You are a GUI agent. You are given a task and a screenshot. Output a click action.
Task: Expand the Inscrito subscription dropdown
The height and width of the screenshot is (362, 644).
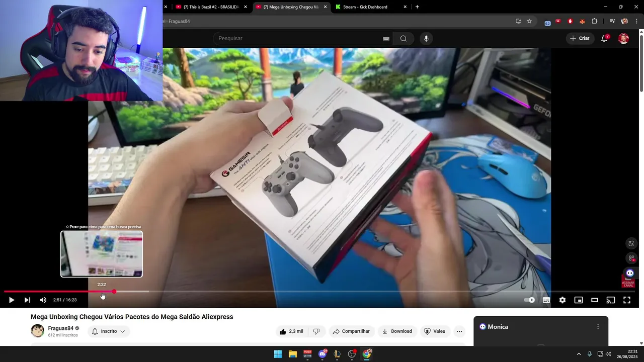109,331
